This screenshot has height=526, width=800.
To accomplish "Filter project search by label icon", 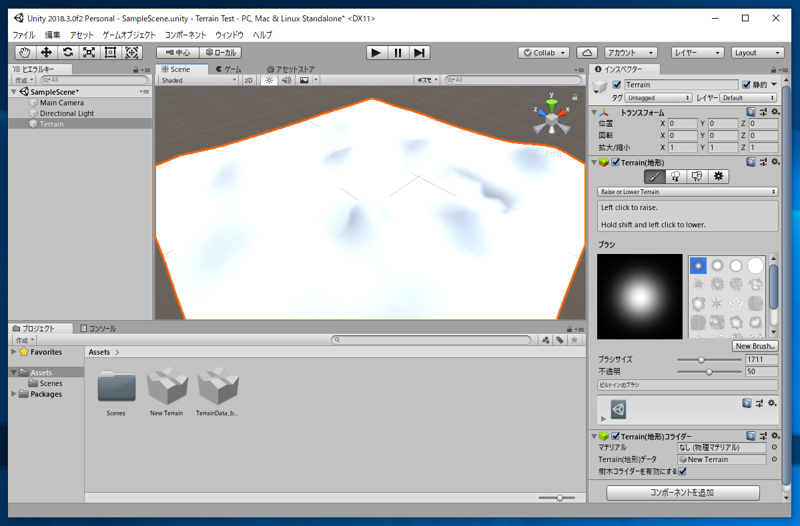I will coord(560,340).
